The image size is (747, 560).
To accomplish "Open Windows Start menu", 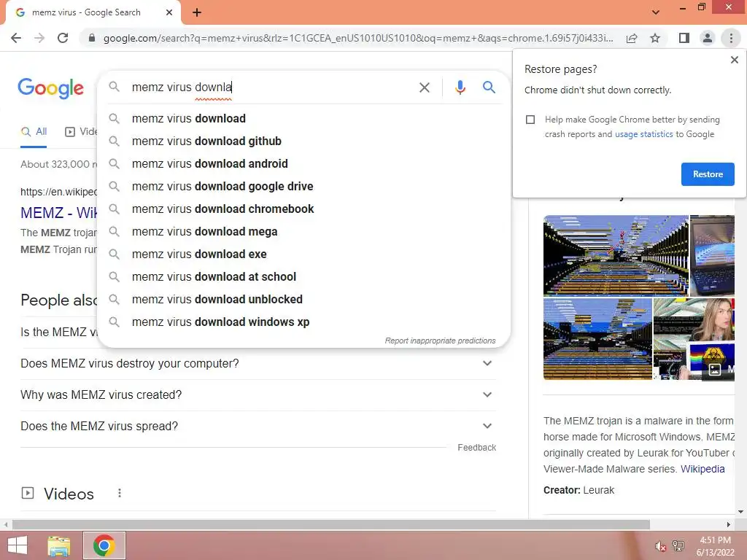I will point(18,545).
